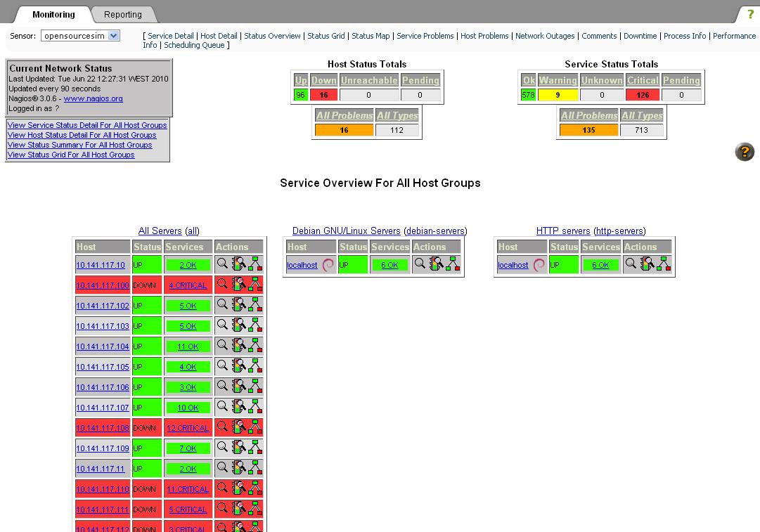Click the round question mark help icon
This screenshot has width=760, height=532.
(x=744, y=152)
